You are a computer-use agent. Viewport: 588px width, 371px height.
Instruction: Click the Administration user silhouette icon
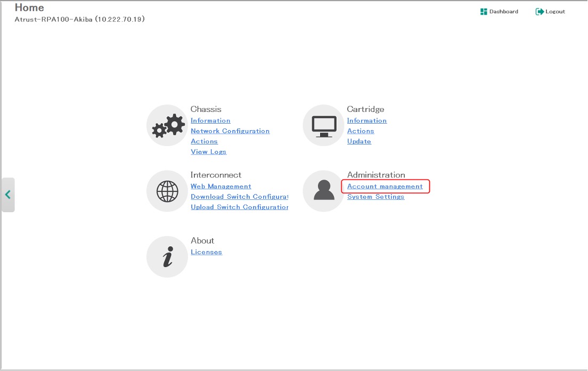pos(323,191)
